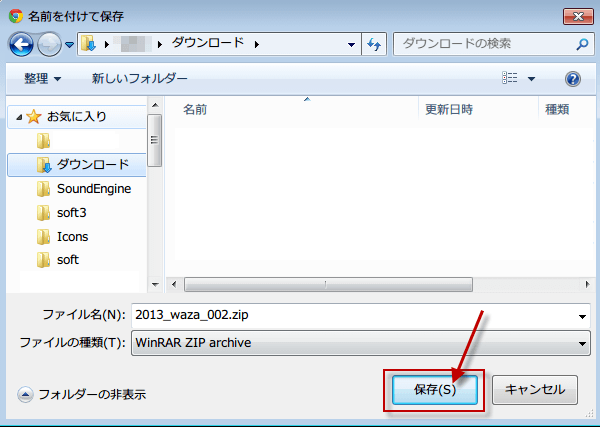The width and height of the screenshot is (600, 427).
Task: Click the Chrome icon in title bar
Action: [x=16, y=16]
